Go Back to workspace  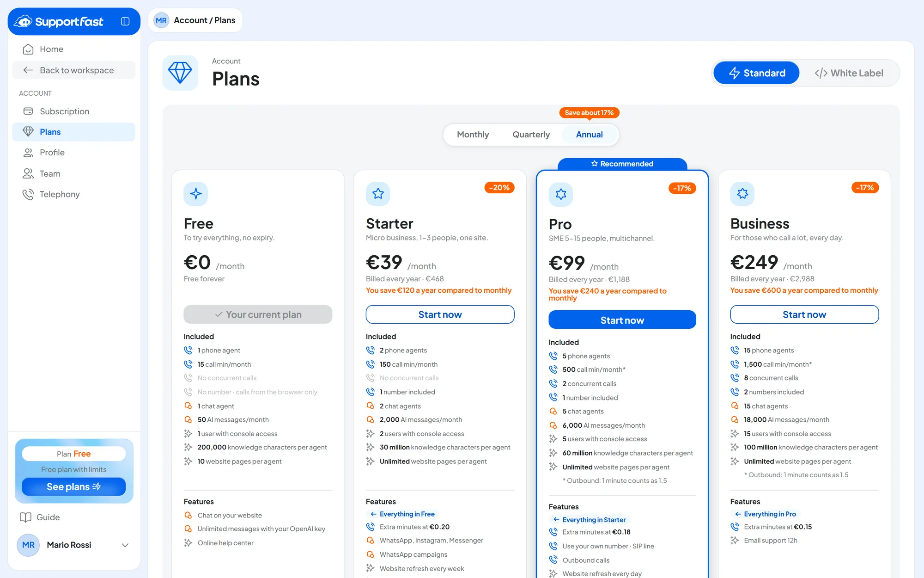[74, 70]
